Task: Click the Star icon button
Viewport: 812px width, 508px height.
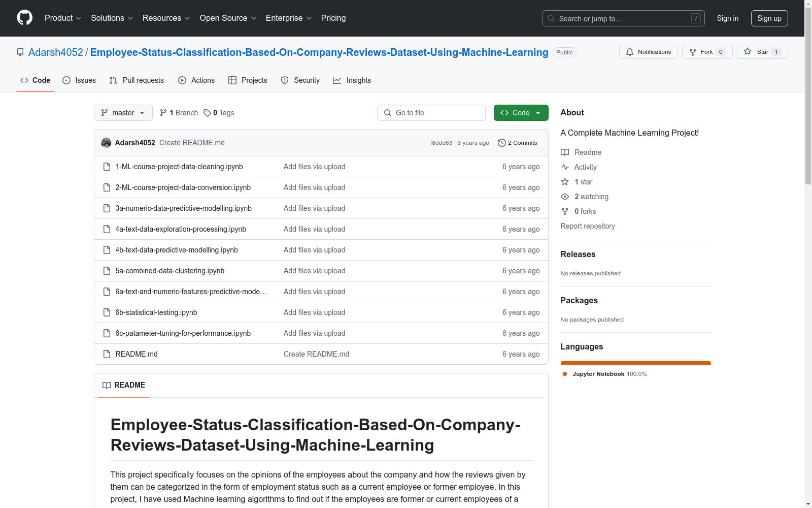Action: tap(748, 51)
